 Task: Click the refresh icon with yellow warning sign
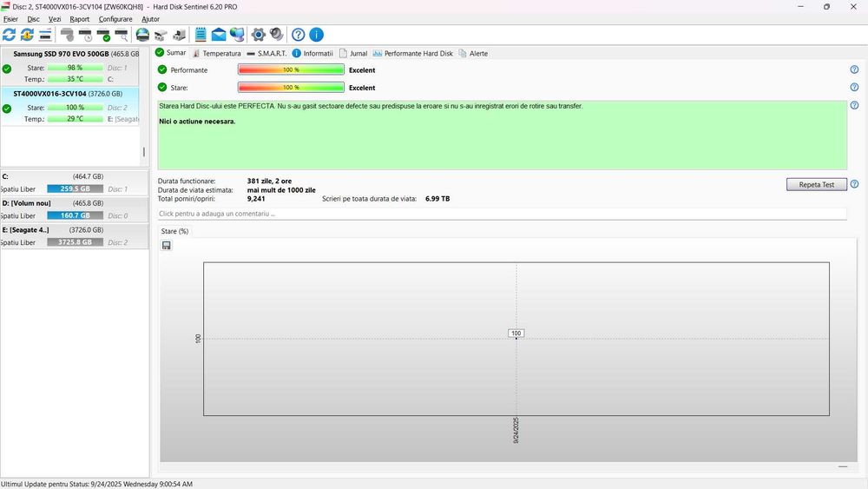coord(27,35)
